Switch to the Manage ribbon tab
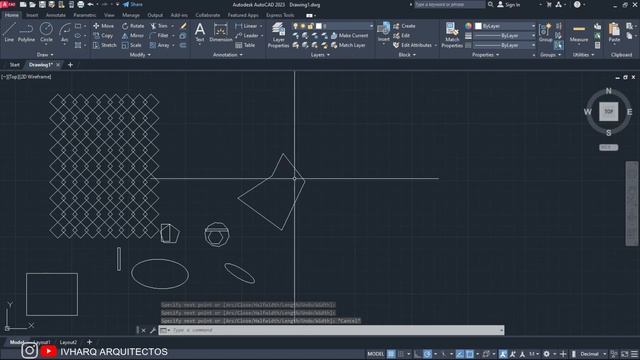Image resolution: width=640 pixels, height=360 pixels. point(131,15)
